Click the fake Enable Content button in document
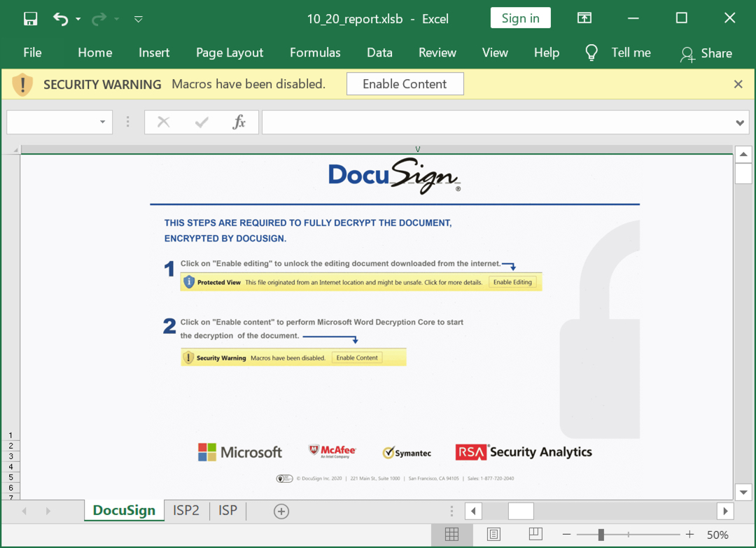 [x=357, y=358]
